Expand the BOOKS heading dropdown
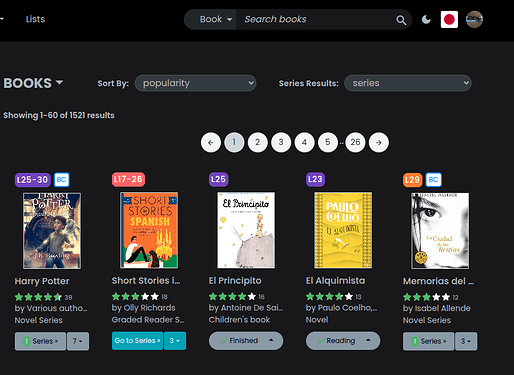514x375 pixels. click(x=33, y=83)
